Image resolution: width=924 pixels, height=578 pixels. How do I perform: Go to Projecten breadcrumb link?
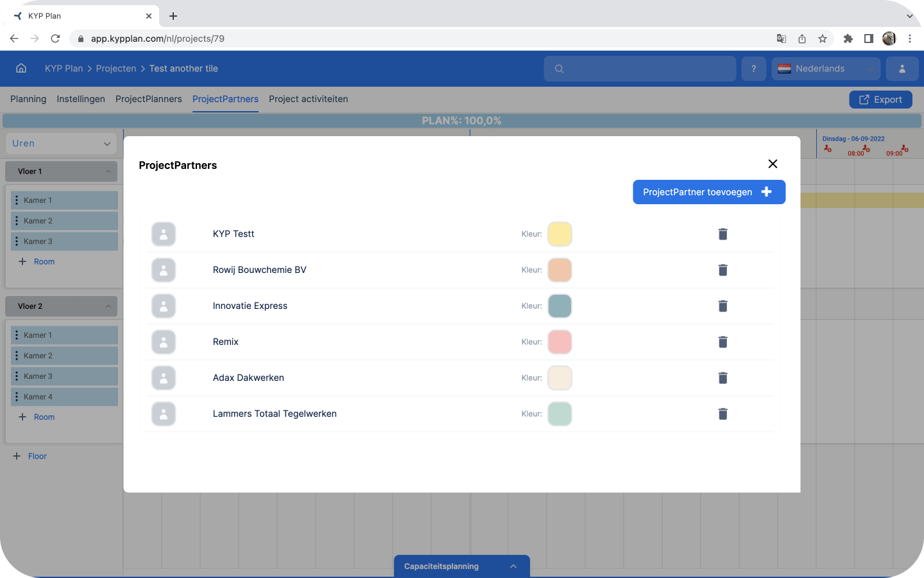pos(116,69)
